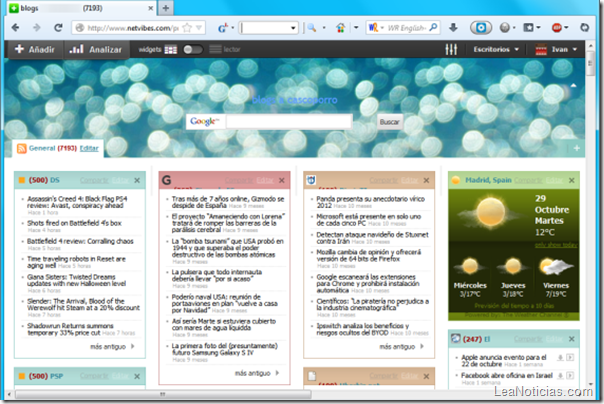
Task: Click "más antiguo" in the DS widget
Action: [106, 346]
